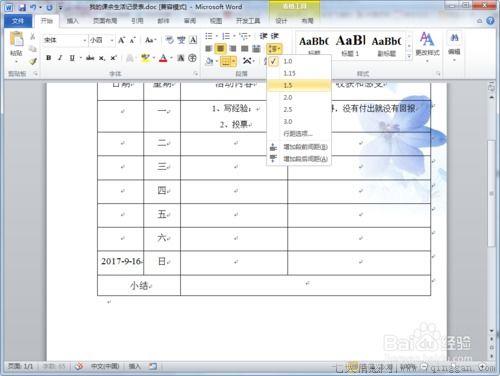Open Line Spacing Options entry

pos(299,134)
